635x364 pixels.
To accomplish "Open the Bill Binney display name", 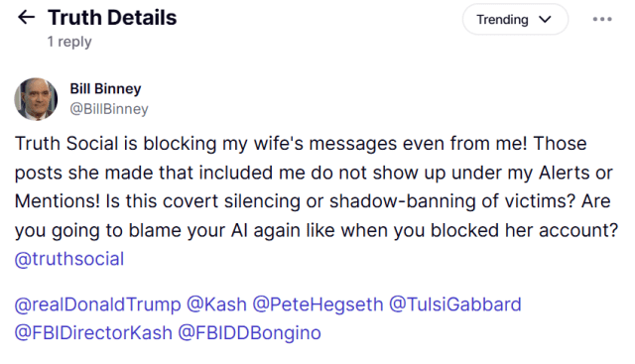I will pos(105,88).
